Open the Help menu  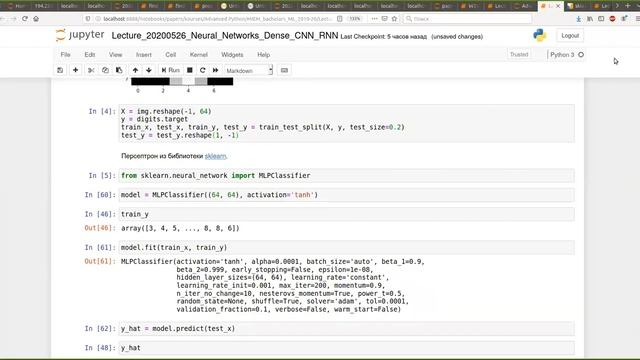pos(264,55)
